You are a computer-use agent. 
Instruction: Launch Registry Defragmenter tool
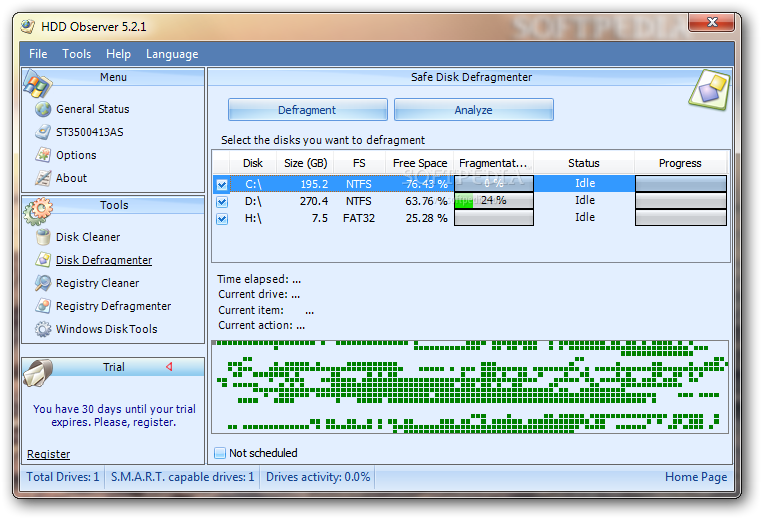click(x=114, y=306)
